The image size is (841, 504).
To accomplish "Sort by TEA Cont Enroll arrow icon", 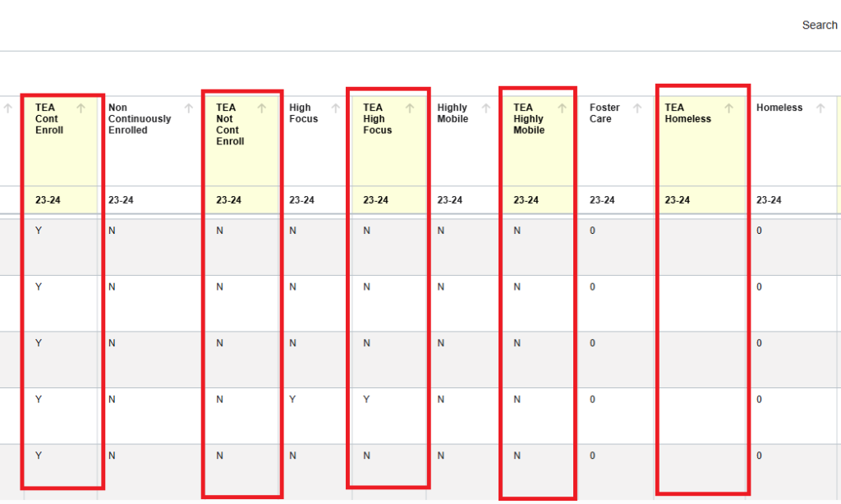I will pos(81,108).
